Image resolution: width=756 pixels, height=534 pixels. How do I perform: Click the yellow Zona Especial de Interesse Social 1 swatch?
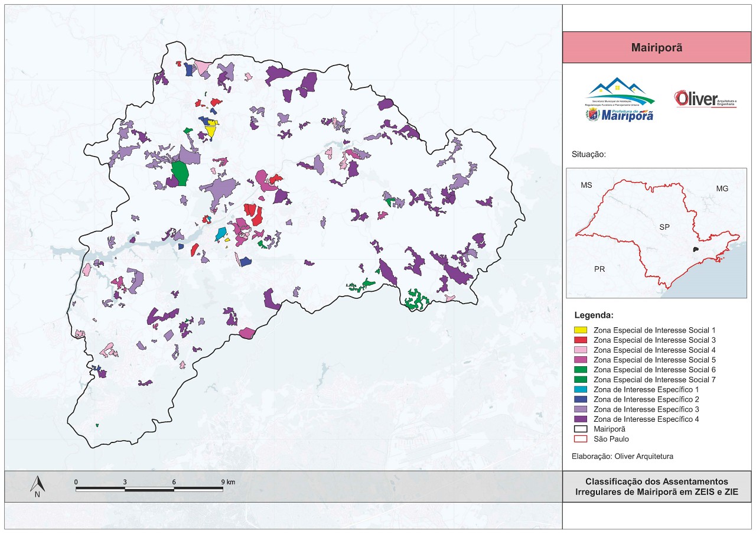tap(581, 330)
